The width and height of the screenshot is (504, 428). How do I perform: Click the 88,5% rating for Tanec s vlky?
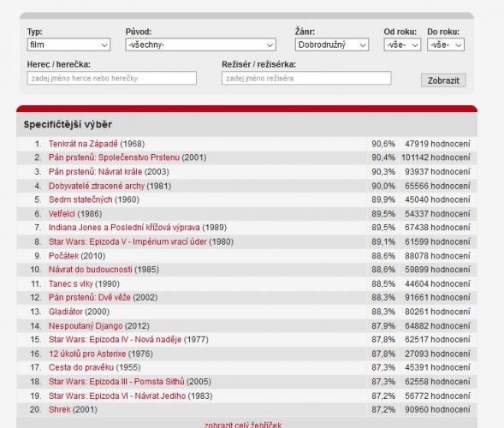click(x=383, y=284)
